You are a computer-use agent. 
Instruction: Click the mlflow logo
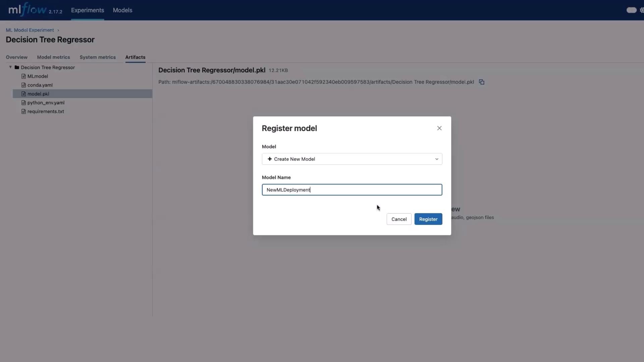coord(28,10)
